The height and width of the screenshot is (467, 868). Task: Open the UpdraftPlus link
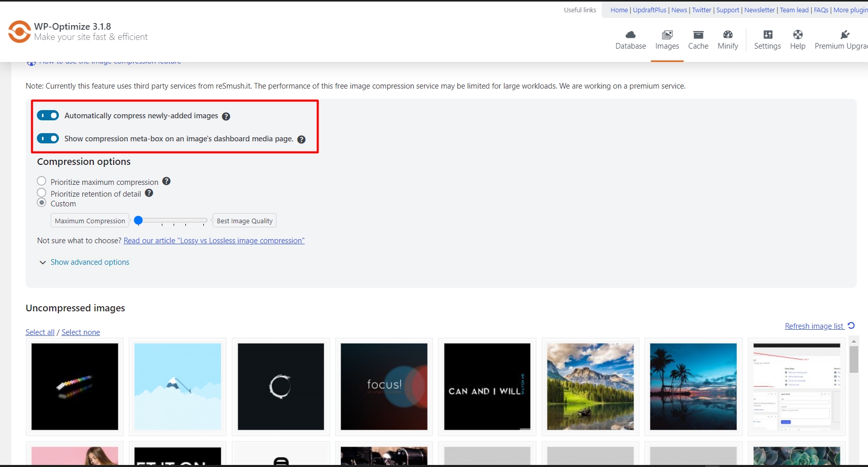650,10
